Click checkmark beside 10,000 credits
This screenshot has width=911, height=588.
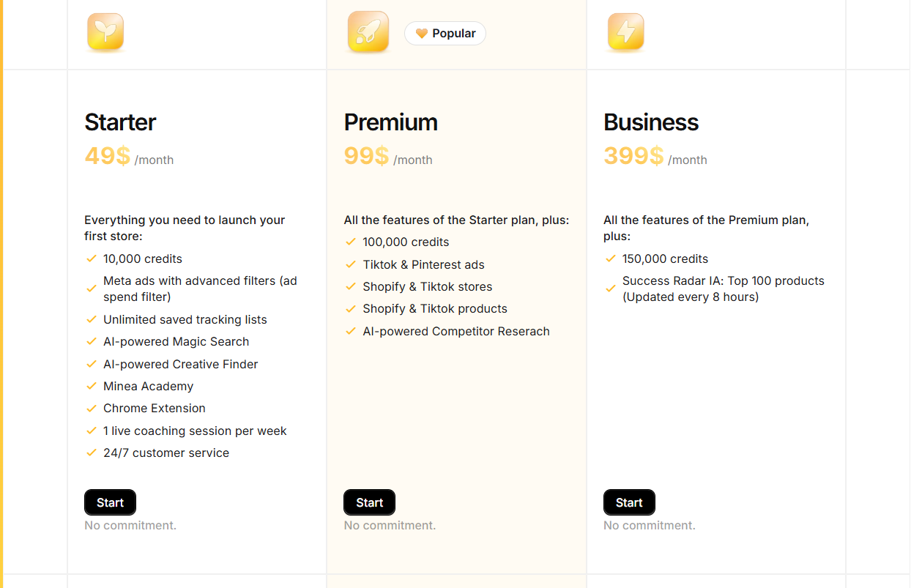click(92, 258)
